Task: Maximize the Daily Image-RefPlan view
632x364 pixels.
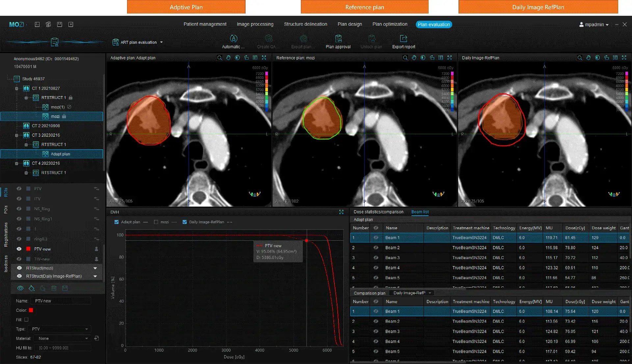Action: click(624, 58)
